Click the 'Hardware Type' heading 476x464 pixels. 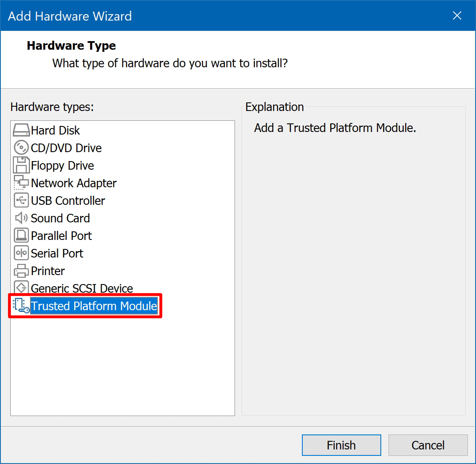coord(71,45)
